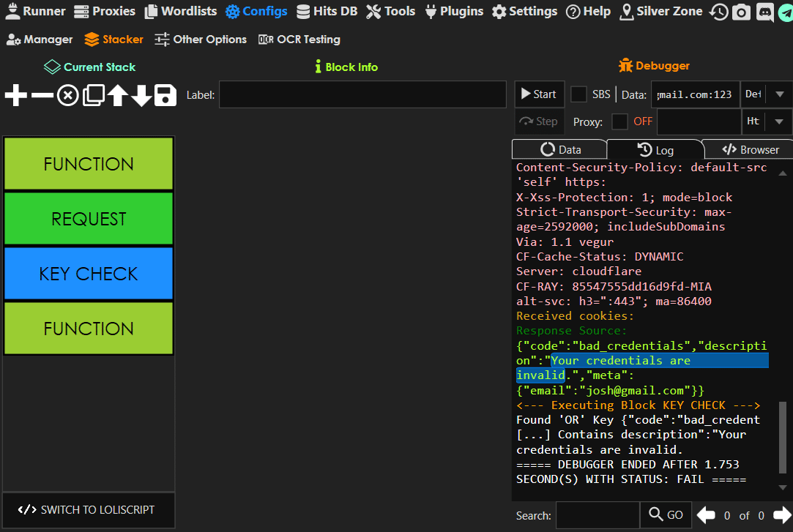
Task: Click SWITCH TO LOLISCRIPT
Action: (x=88, y=510)
